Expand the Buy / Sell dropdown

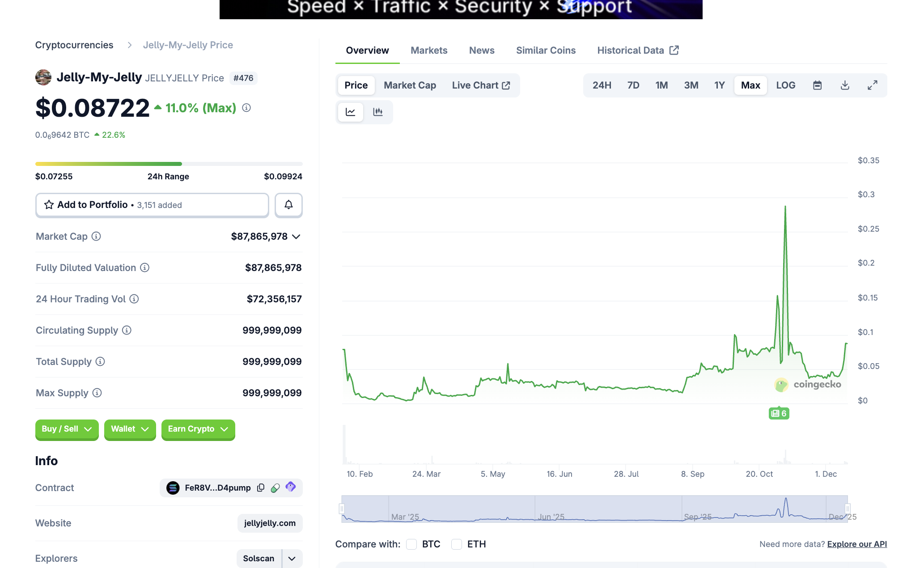67,429
